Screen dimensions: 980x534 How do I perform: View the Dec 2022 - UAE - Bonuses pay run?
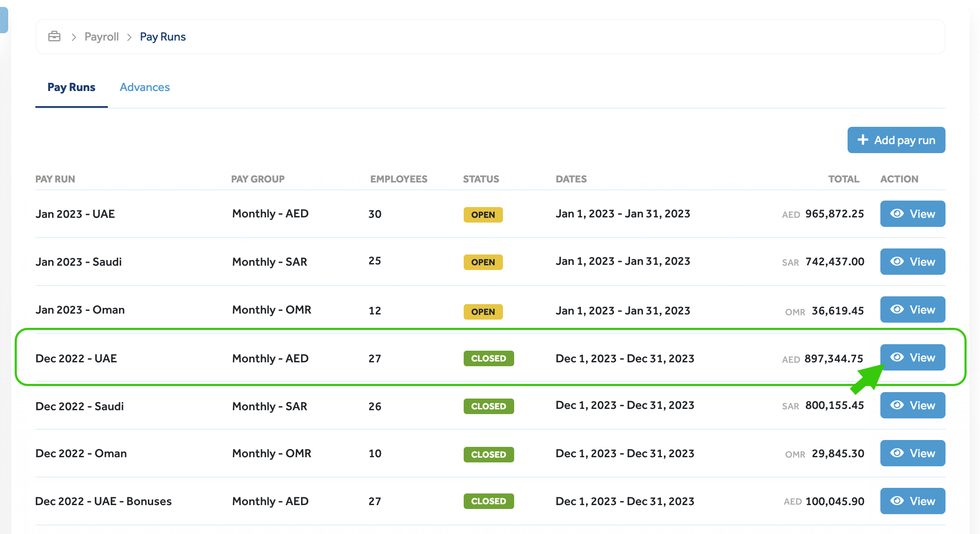tap(913, 501)
